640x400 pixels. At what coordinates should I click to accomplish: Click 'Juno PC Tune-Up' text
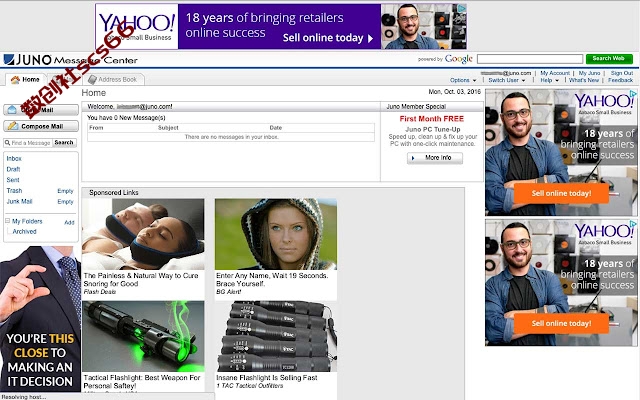pyautogui.click(x=433, y=129)
